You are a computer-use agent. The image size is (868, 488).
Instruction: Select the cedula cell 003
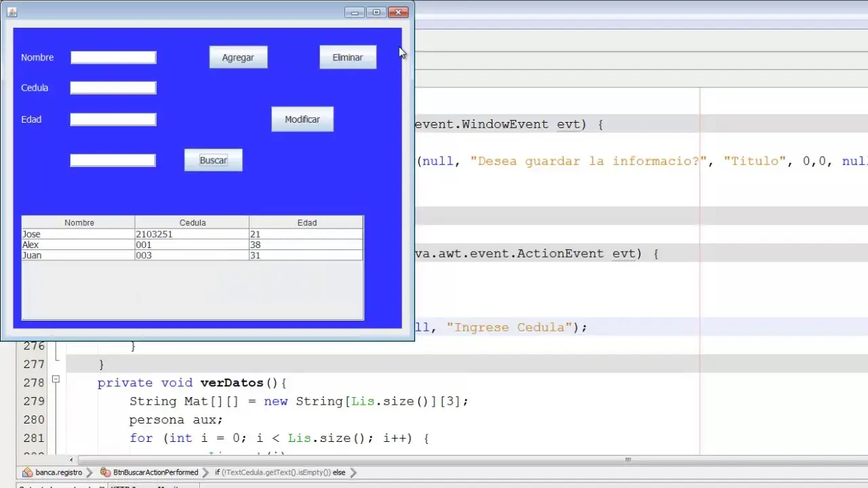point(193,256)
